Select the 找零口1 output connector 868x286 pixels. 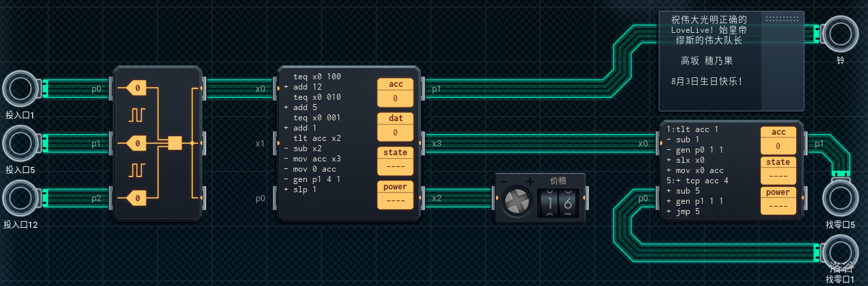click(x=840, y=252)
